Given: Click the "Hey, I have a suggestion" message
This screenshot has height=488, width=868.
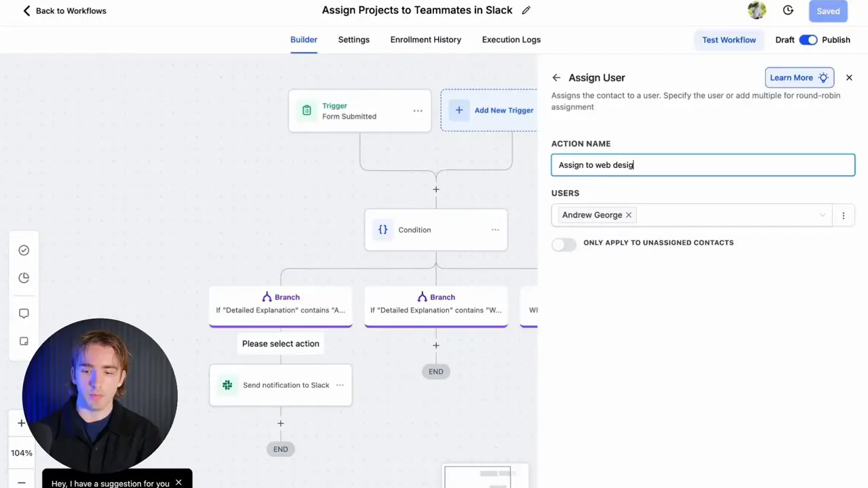Looking at the screenshot, I should pos(111,483).
